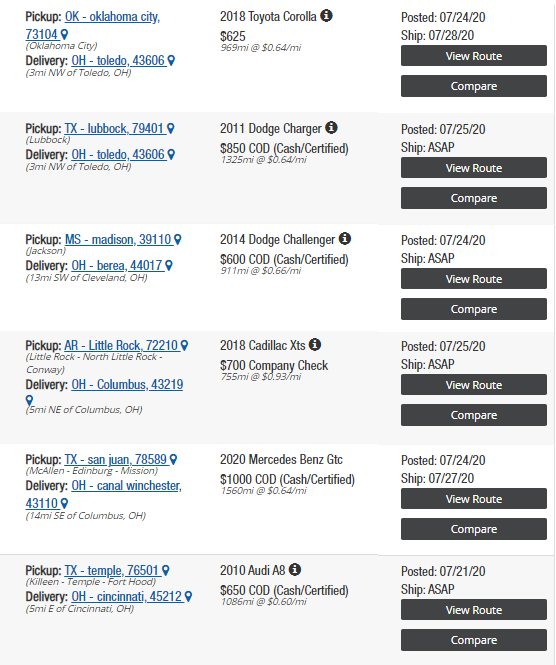Open info icon for 2018 Cadillac Xts
Screen dimensions: 556x665
[x=315, y=345]
